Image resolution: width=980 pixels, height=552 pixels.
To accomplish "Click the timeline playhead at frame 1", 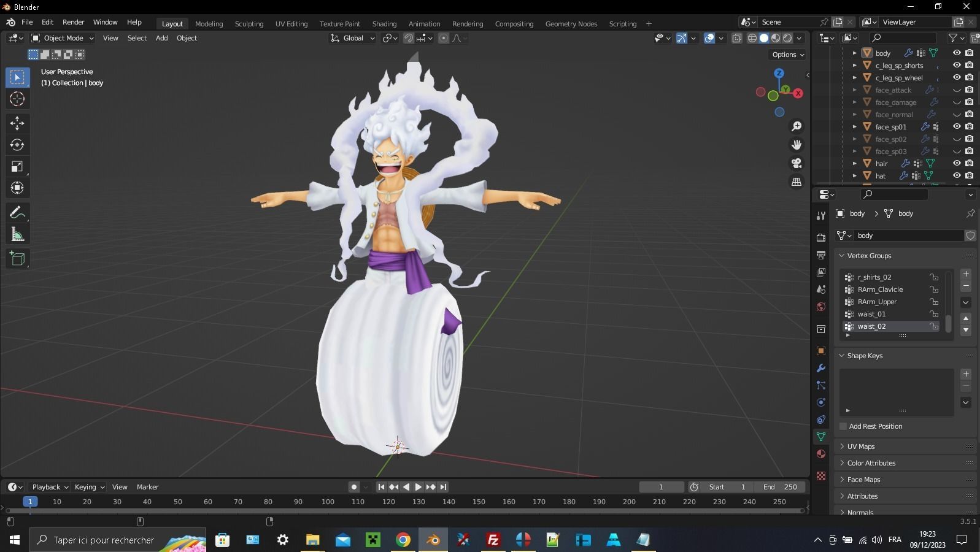I will [30, 502].
